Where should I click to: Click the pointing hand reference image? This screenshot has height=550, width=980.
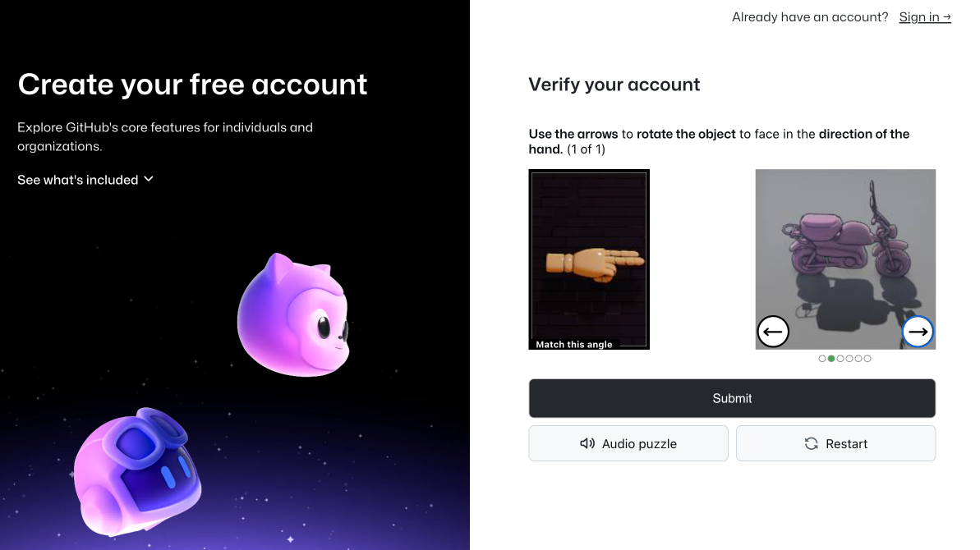(589, 259)
